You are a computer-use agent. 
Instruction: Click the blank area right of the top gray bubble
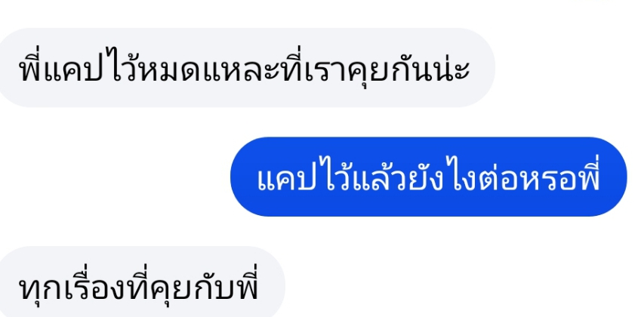tap(570, 68)
